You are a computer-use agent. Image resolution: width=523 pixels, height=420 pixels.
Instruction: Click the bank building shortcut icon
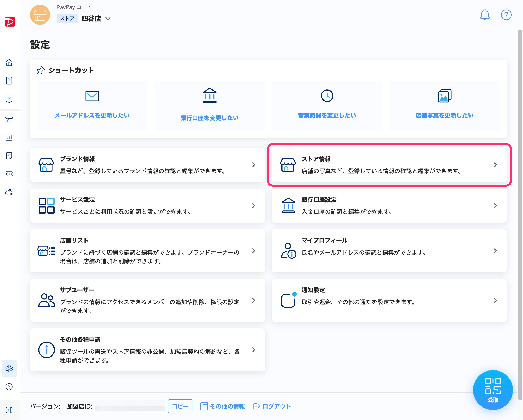(209, 96)
